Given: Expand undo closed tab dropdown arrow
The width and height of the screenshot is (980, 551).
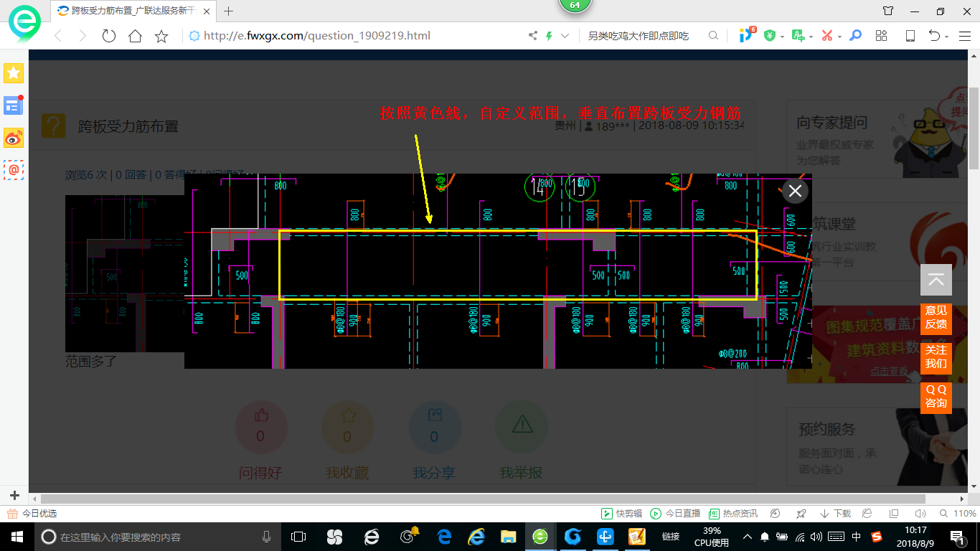Looking at the screenshot, I should click(947, 36).
